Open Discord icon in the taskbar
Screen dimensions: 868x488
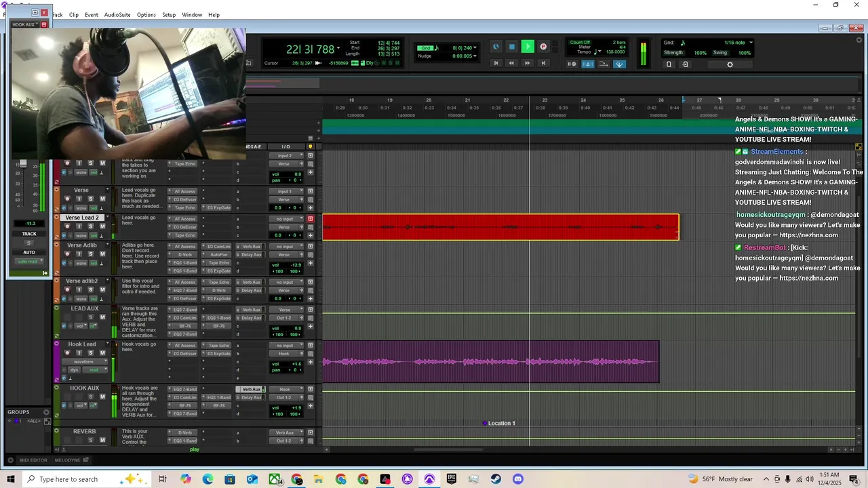(518, 479)
